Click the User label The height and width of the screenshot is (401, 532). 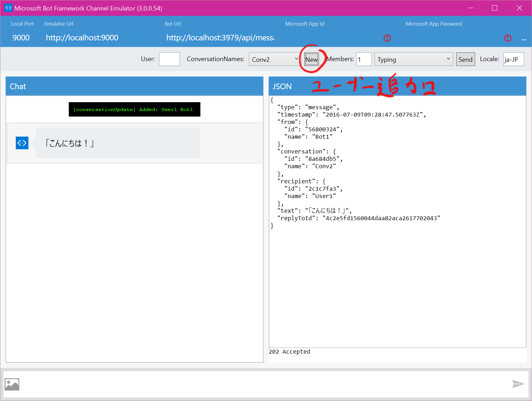(x=148, y=59)
